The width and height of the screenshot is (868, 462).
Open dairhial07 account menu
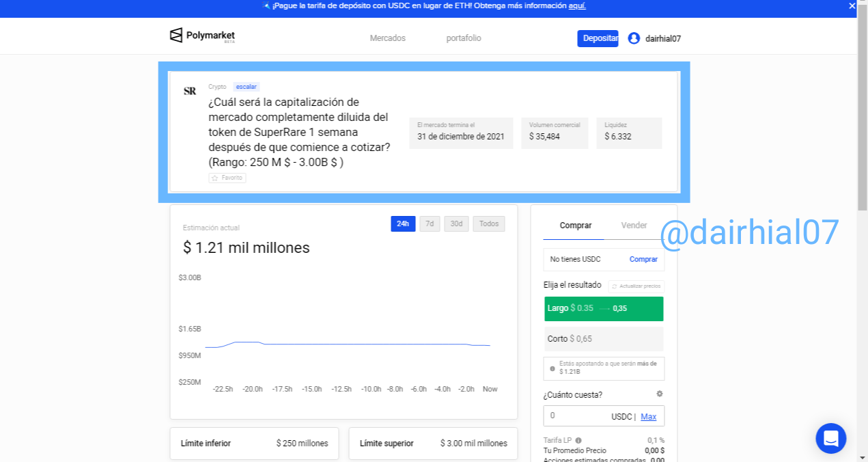tap(663, 39)
